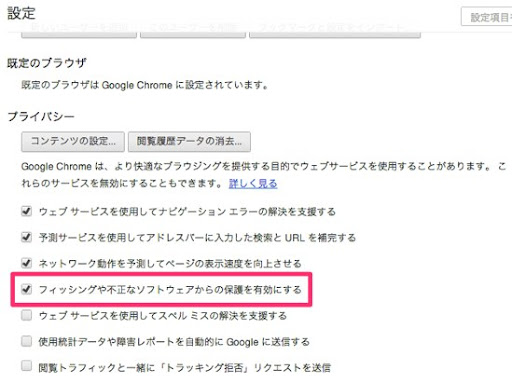Uncheck the ナビゲーション エラーの解決 checkbox
The width and height of the screenshot is (512, 383).
[26, 211]
